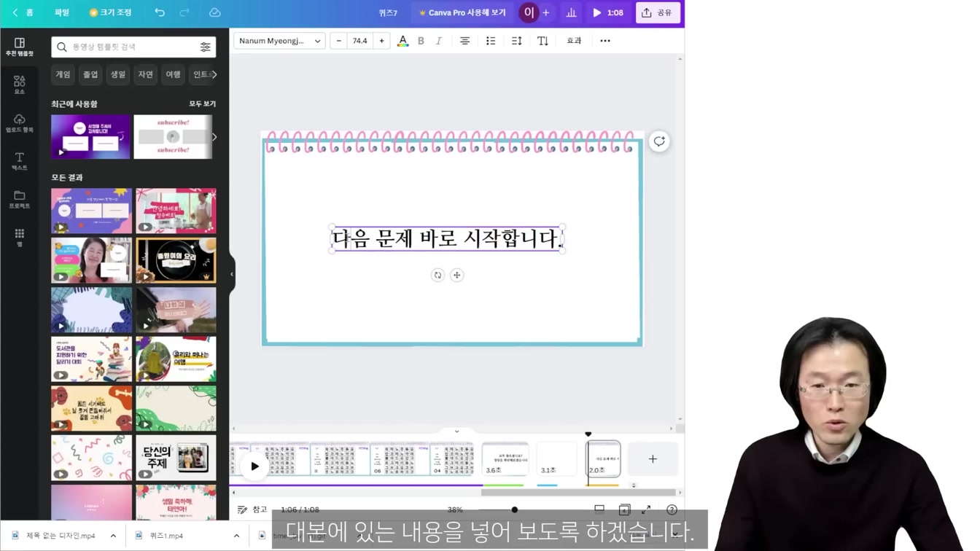The height and width of the screenshot is (551, 980).
Task: Open comment icon beside the canvas
Action: tap(659, 141)
